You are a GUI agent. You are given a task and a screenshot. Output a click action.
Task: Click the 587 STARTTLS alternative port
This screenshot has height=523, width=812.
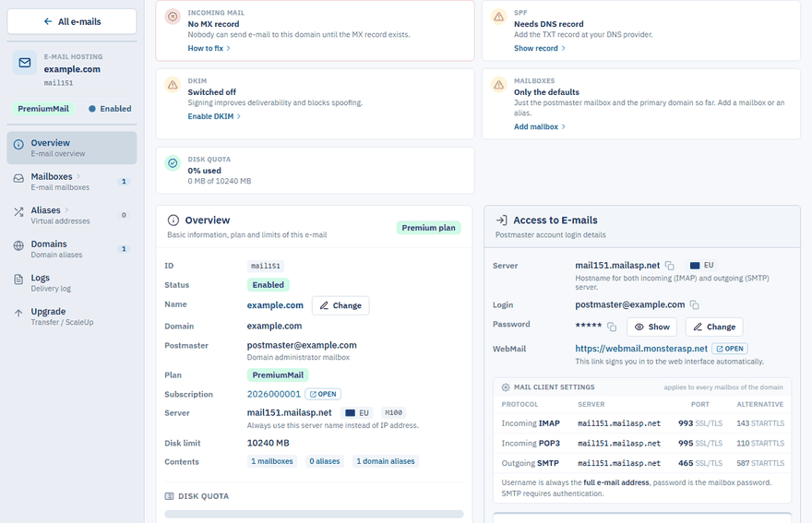760,463
